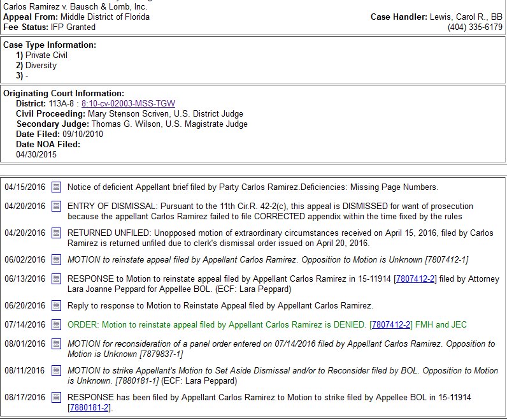Open document icon for 04/20/2016 ENTRY OF DISMISSAL

tap(56, 206)
